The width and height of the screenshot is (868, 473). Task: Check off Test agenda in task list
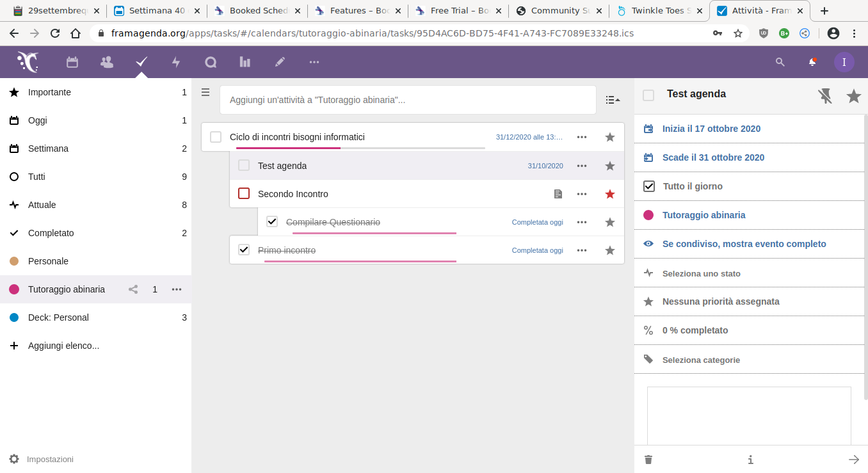244,165
